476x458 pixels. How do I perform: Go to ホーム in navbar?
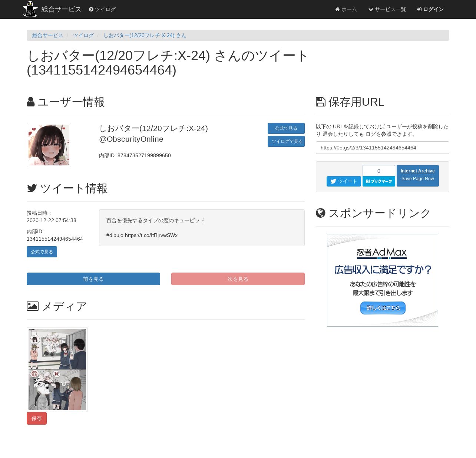(x=346, y=9)
